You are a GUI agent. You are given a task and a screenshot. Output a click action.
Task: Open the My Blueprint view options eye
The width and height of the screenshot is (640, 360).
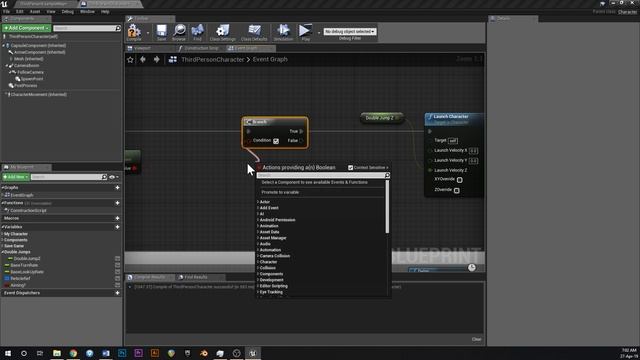113,177
